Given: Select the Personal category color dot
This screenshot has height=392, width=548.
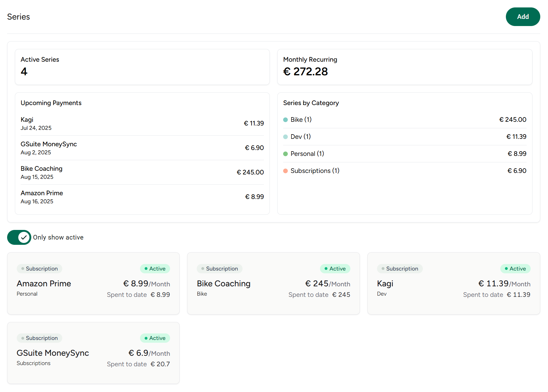Looking at the screenshot, I should point(286,154).
